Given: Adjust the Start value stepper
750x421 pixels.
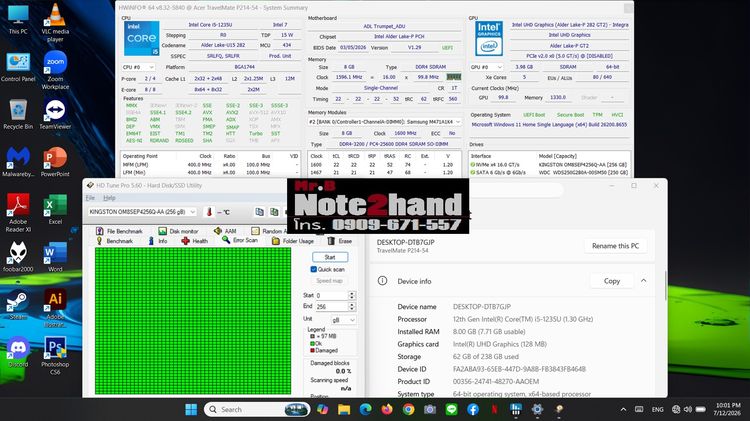Looking at the screenshot, I should click(x=352, y=295).
